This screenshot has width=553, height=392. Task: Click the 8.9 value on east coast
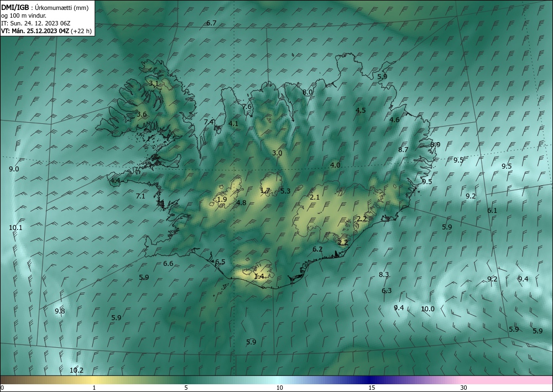pos(435,144)
